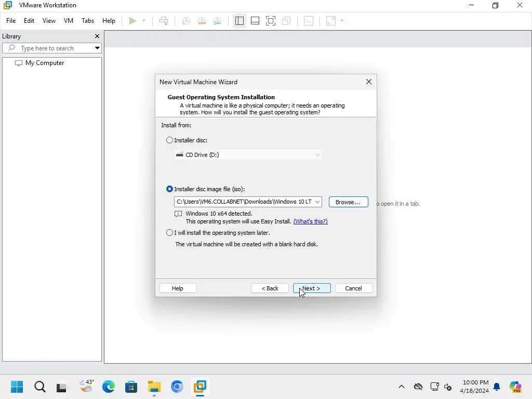The height and width of the screenshot is (399, 532).
Task: Open Microsoft Store from the taskbar
Action: [x=131, y=387]
